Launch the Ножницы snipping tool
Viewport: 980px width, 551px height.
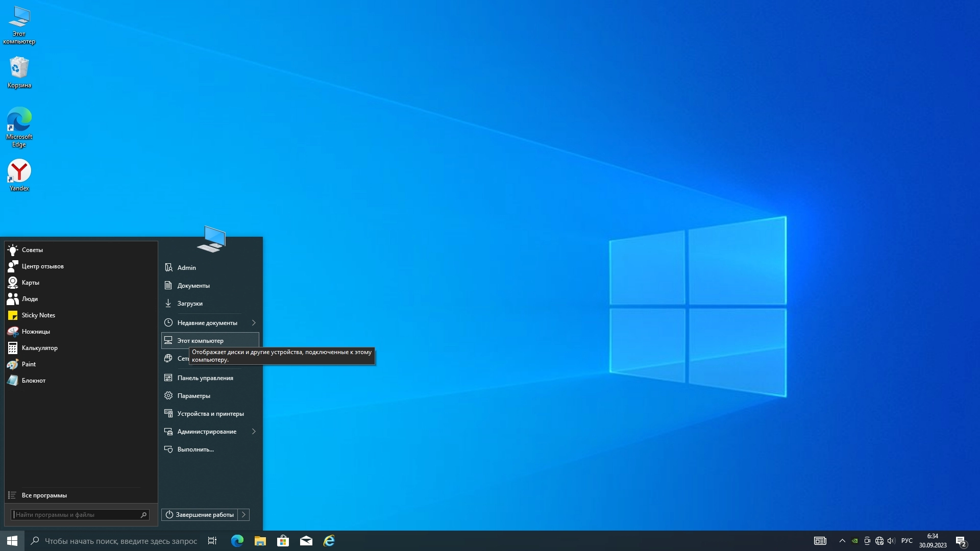(x=36, y=332)
